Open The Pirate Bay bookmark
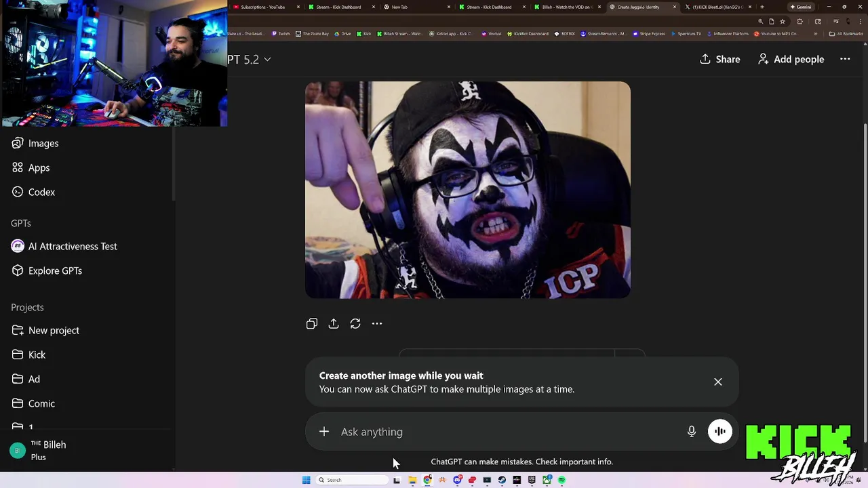The image size is (868, 488). [312, 33]
